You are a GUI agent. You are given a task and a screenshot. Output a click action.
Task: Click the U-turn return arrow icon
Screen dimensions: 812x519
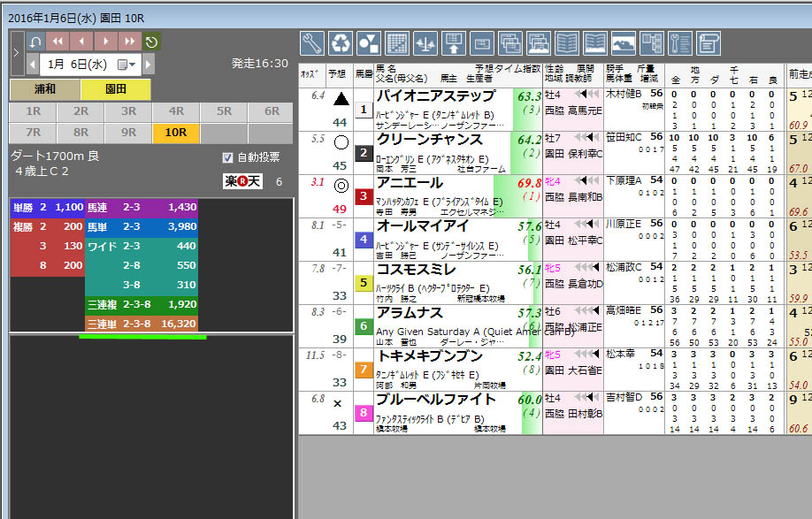click(34, 42)
